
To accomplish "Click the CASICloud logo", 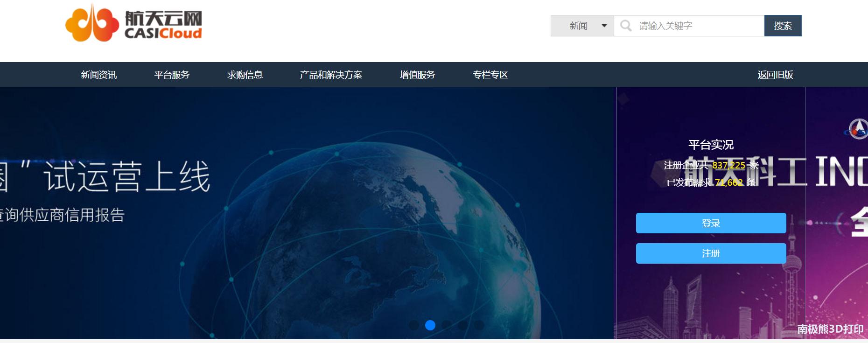I will coord(133,23).
